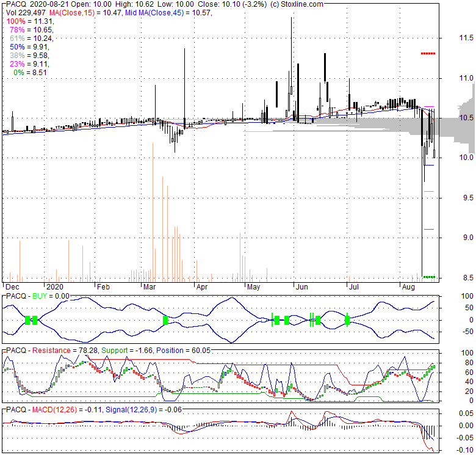This screenshot has height=455, width=476.
Task: Click the 'May' month label on time axis
Action: coord(253,287)
